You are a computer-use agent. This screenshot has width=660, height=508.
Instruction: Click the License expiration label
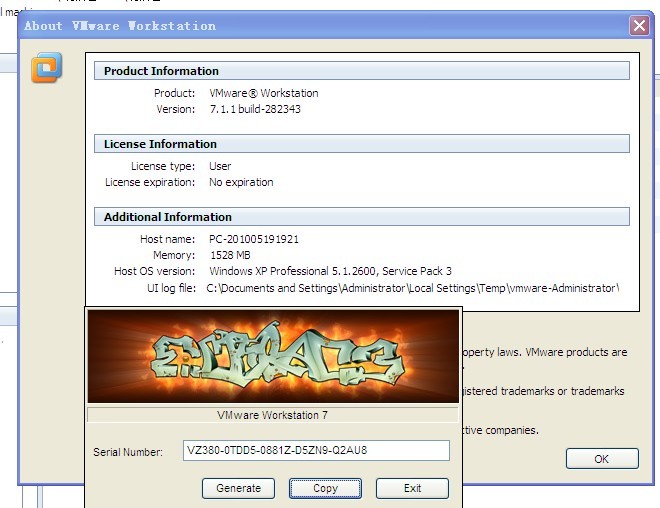pos(150,182)
